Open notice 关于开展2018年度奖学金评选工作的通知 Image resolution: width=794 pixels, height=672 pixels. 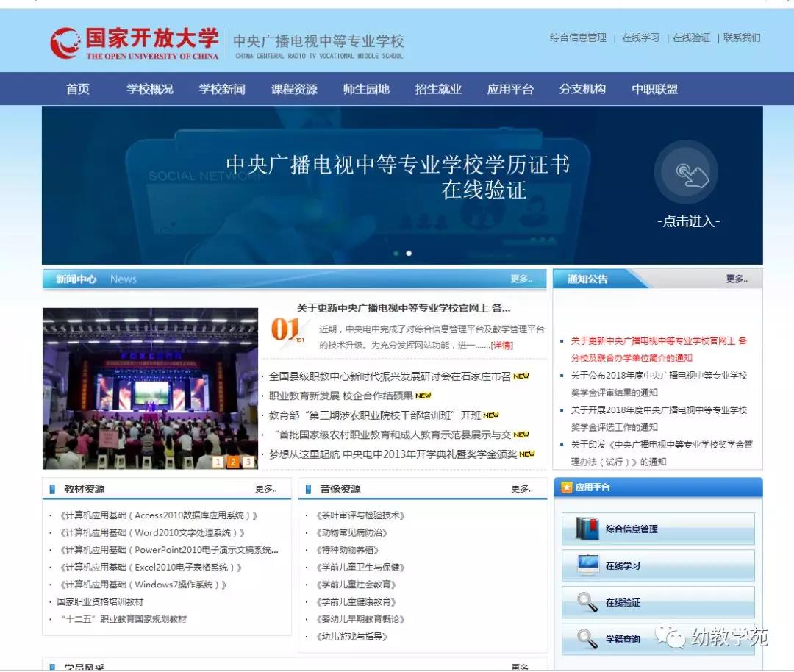[x=659, y=418]
